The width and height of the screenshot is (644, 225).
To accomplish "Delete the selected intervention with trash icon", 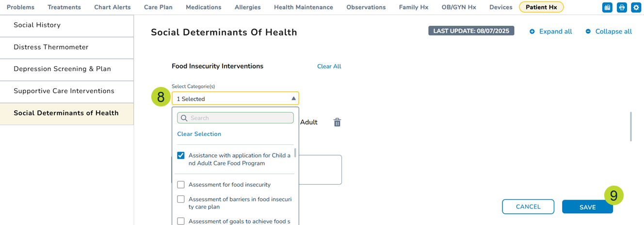I will click(x=337, y=122).
